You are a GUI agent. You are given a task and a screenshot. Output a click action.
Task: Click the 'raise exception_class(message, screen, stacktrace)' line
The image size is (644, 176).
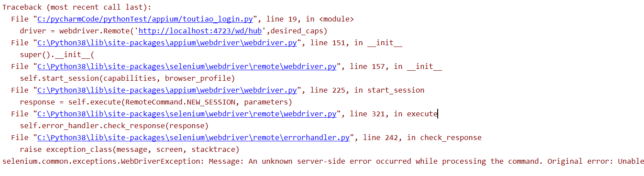click(130, 149)
